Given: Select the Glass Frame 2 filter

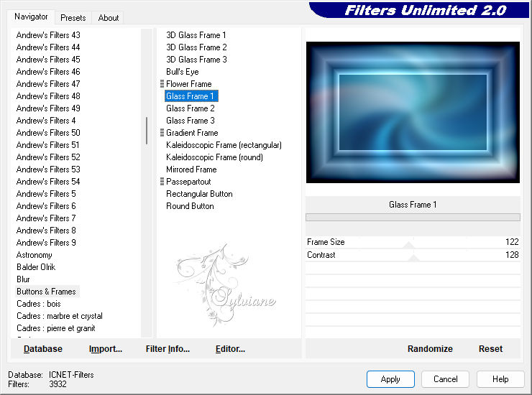Looking at the screenshot, I should 190,108.
